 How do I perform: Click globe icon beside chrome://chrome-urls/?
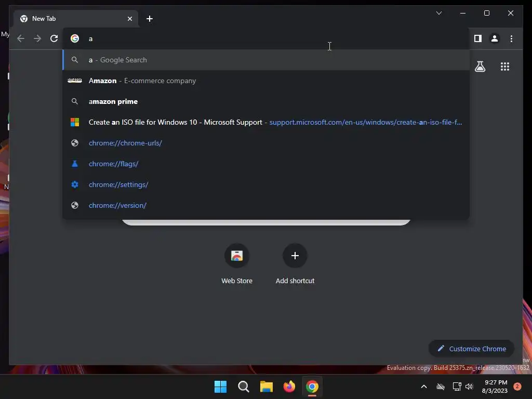(75, 143)
